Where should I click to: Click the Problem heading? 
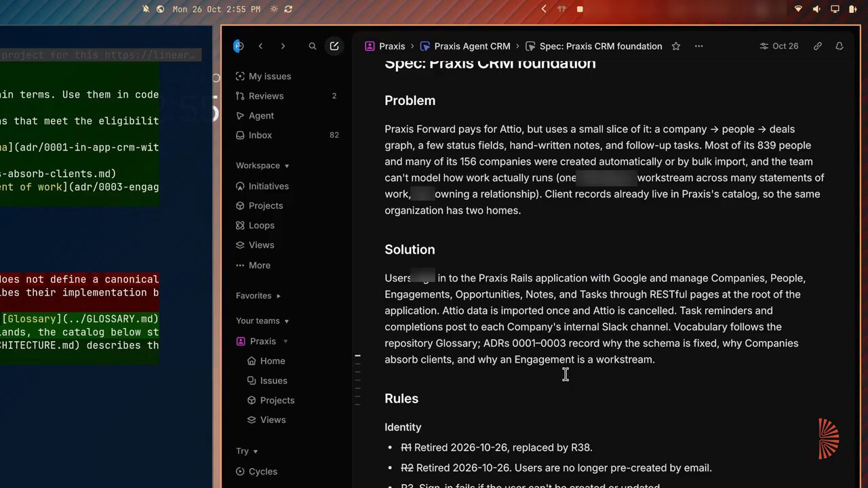pyautogui.click(x=410, y=100)
